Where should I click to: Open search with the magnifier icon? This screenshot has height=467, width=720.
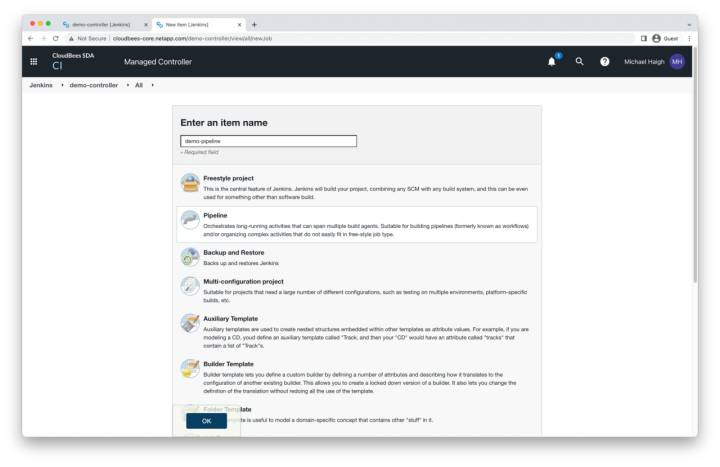(x=579, y=62)
